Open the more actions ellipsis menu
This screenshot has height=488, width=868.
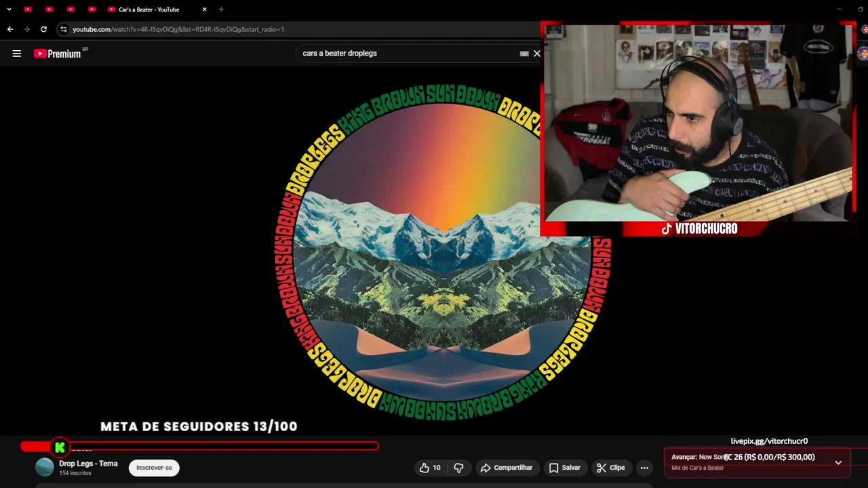coord(644,468)
